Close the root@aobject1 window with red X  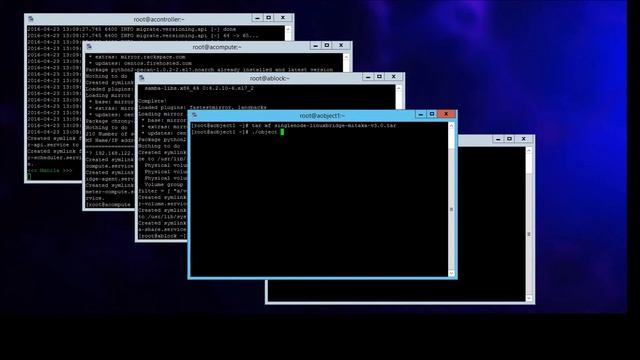pos(447,114)
